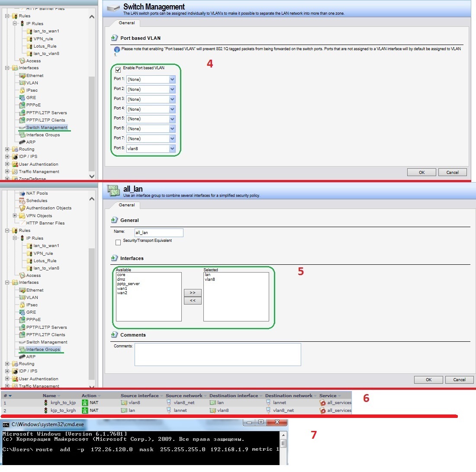This screenshot has width=476, height=472.
Task: Click Traffic Management icon in upper tree
Action: pos(15,171)
